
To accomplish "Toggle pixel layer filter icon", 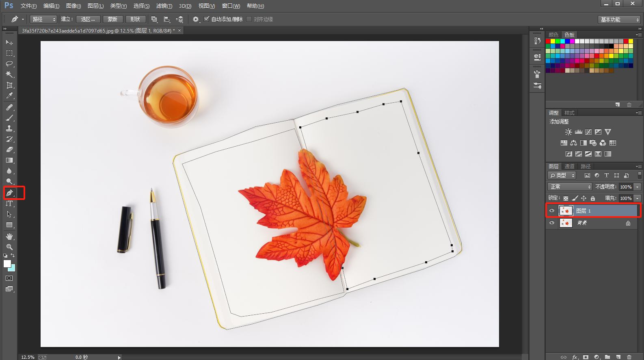I will pyautogui.click(x=587, y=176).
